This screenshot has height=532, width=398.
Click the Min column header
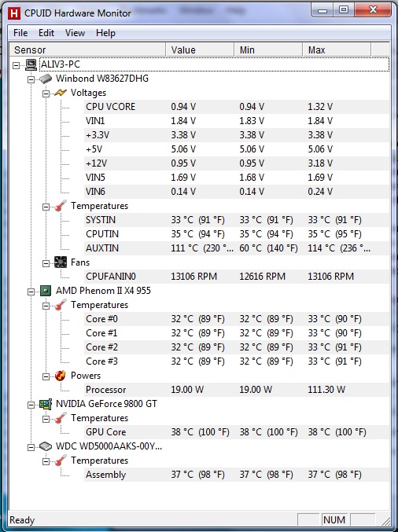(268, 50)
